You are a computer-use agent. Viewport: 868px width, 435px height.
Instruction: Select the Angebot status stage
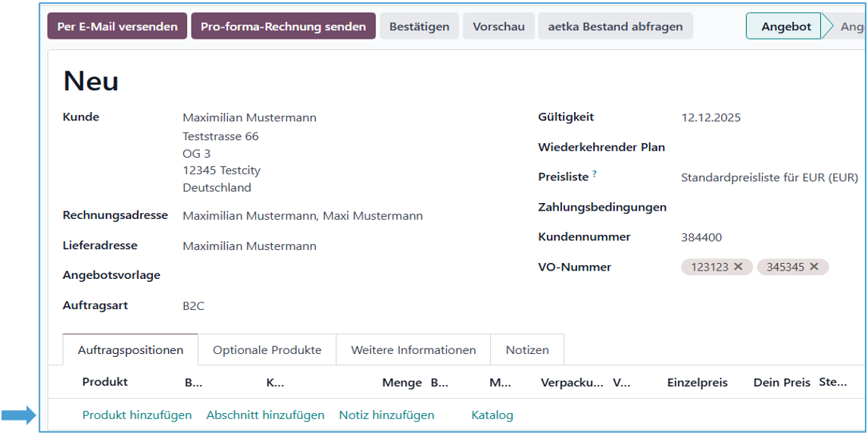pos(785,27)
